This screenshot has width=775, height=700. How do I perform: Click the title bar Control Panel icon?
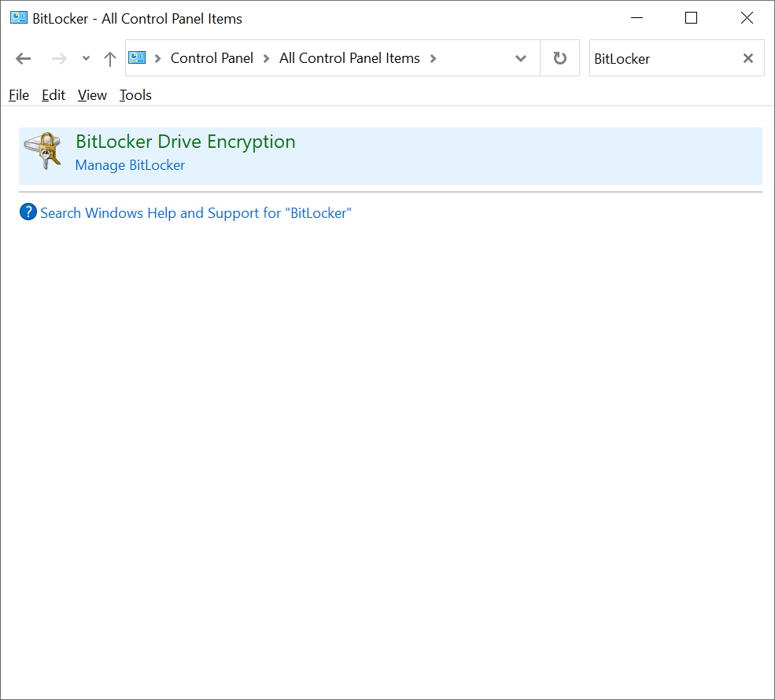[19, 18]
